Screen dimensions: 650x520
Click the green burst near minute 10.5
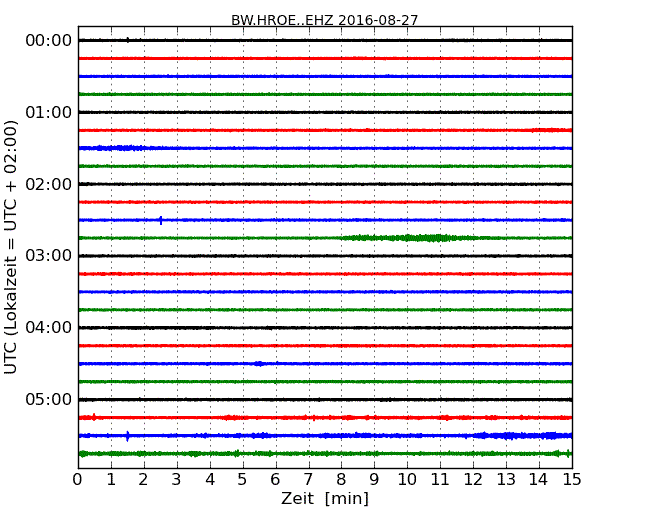coord(415,238)
